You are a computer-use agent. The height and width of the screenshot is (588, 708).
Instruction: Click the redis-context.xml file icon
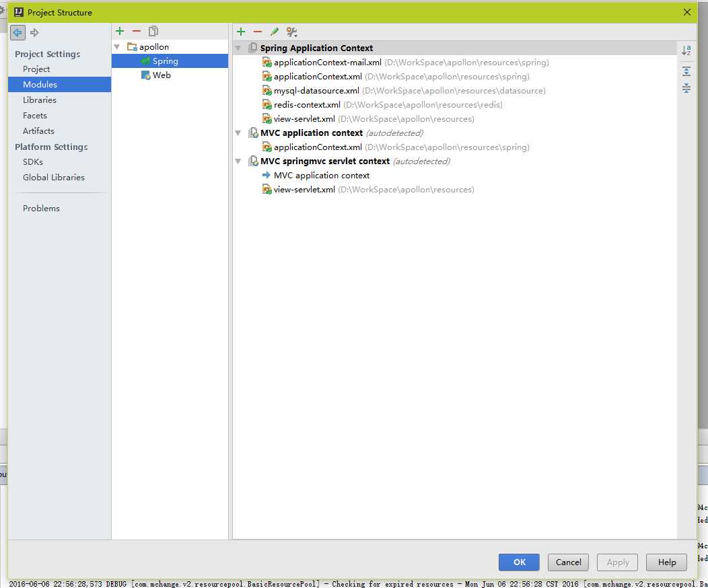(267, 105)
